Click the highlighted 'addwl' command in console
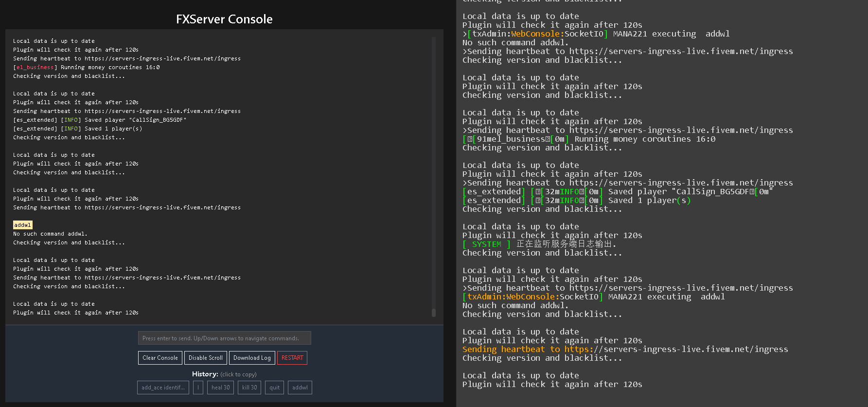868x407 pixels. pyautogui.click(x=23, y=225)
